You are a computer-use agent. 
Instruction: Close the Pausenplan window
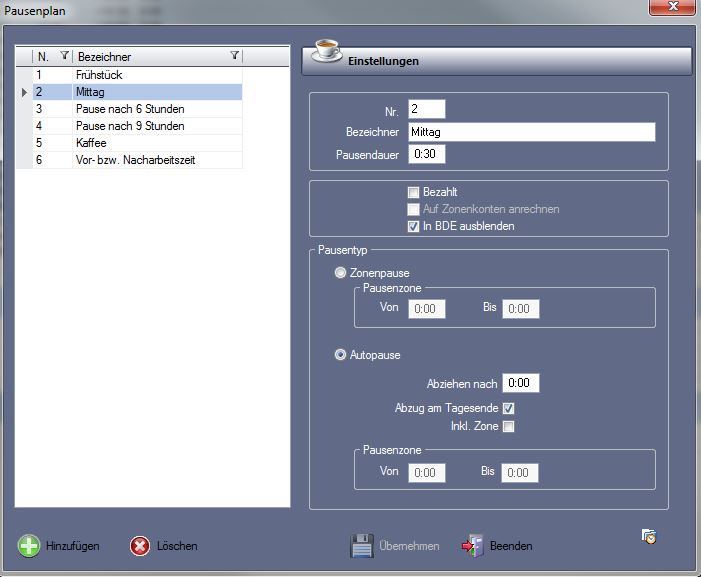click(x=672, y=8)
